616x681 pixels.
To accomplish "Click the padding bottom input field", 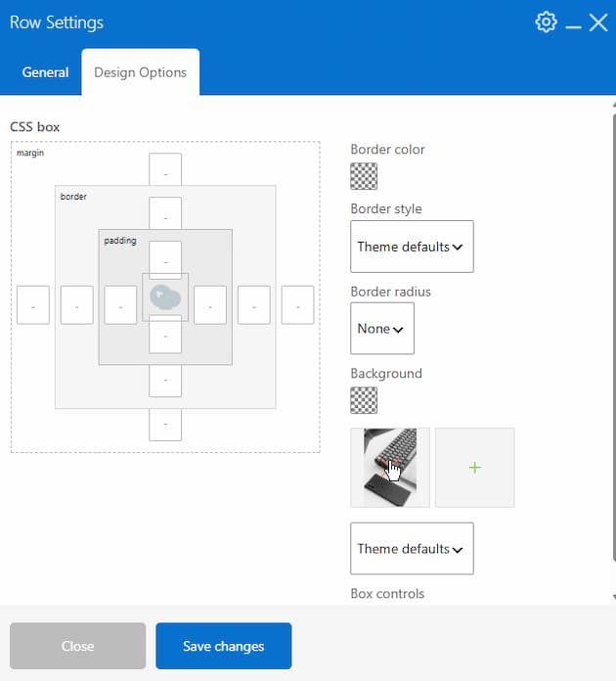I will [165, 334].
